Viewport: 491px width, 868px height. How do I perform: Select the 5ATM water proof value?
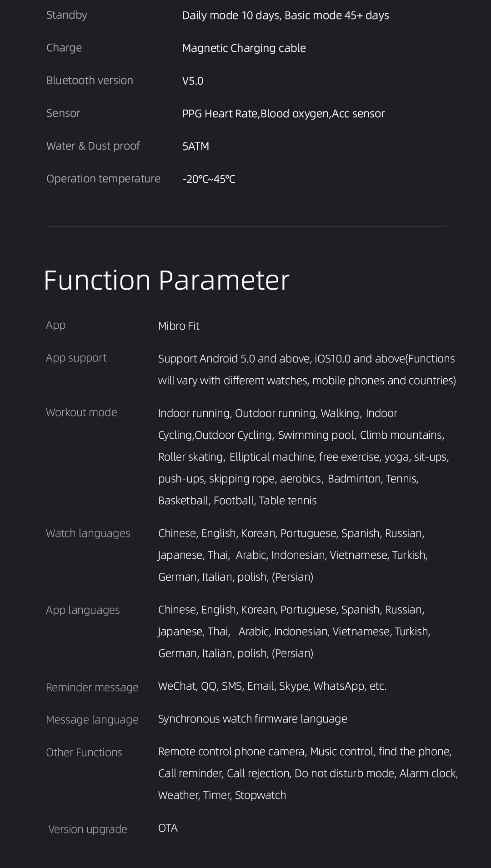pos(196,146)
